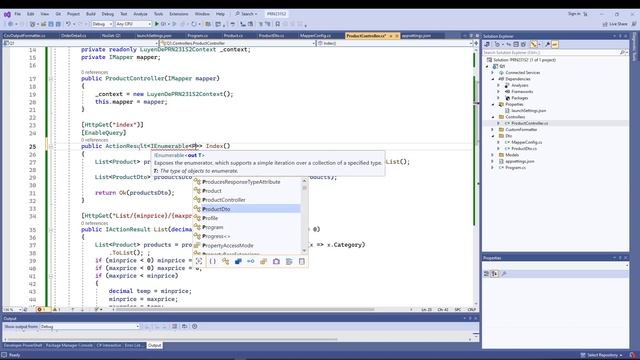Click the clock icon in Output toolbar
This screenshot has height=360, width=640.
[195, 326]
